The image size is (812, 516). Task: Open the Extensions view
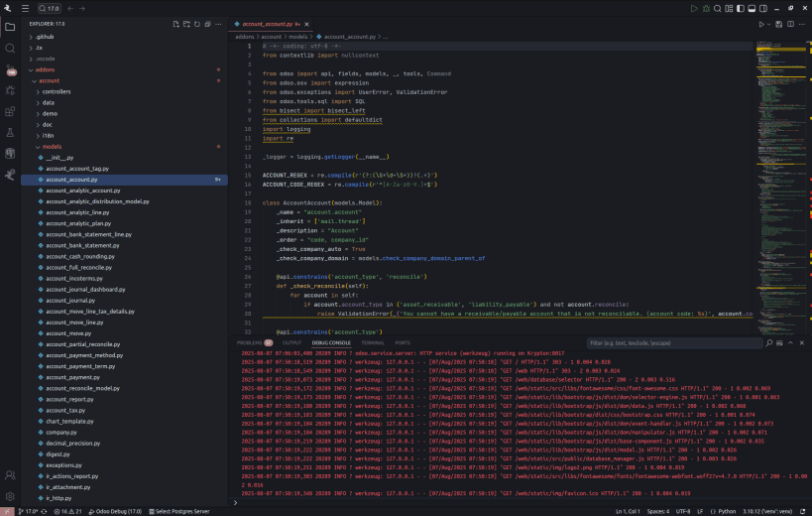pos(10,111)
